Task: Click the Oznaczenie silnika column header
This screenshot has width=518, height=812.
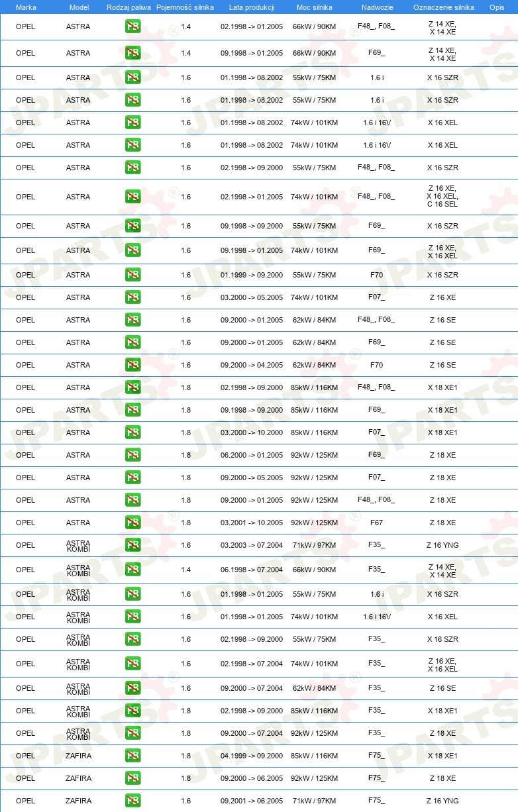Action: point(443,7)
